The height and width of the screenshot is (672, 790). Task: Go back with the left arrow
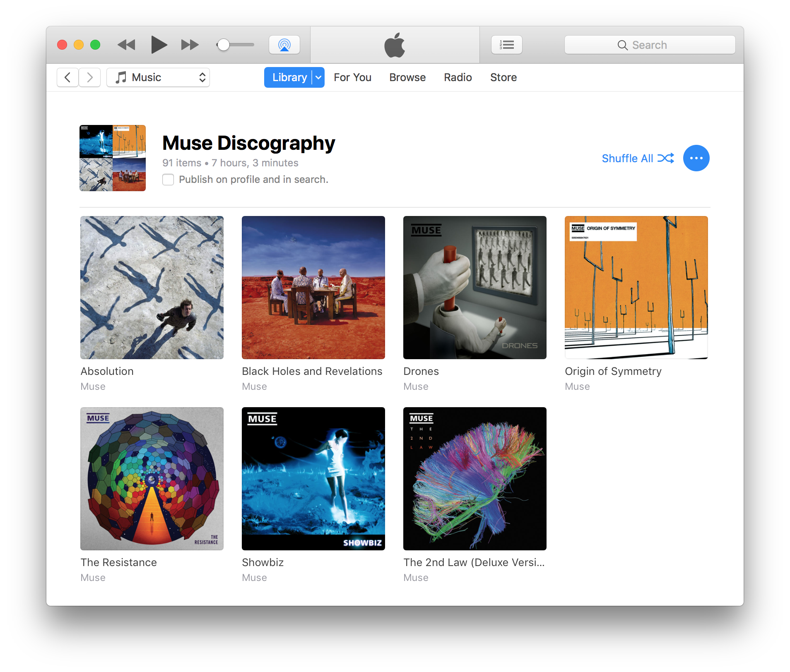point(67,77)
